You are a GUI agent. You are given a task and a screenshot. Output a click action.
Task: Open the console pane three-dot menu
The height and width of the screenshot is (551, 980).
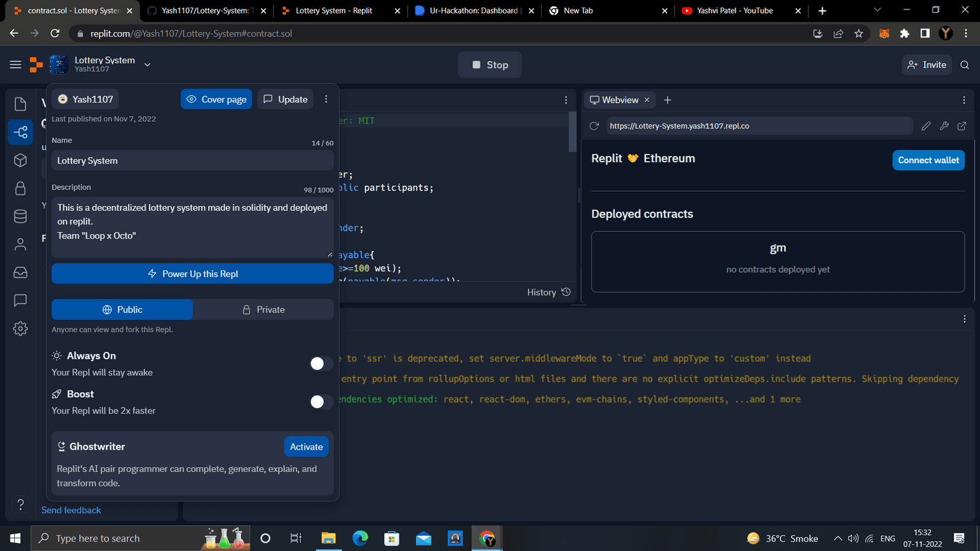coord(964,319)
